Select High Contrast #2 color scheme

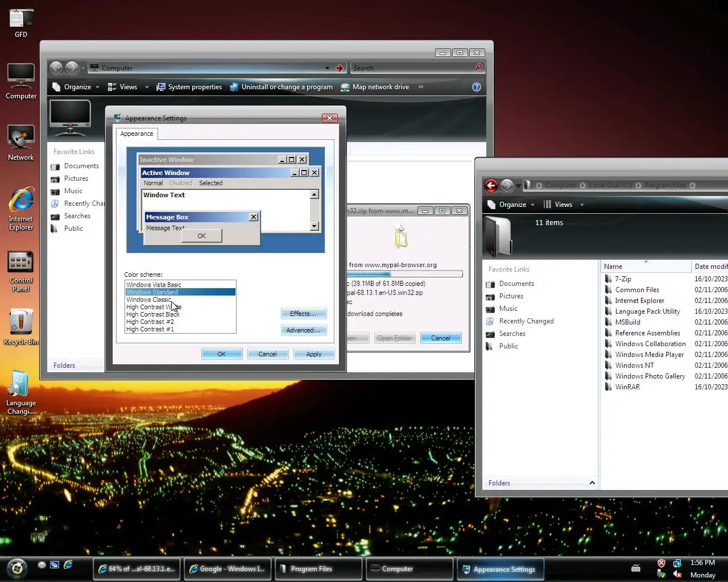point(180,322)
